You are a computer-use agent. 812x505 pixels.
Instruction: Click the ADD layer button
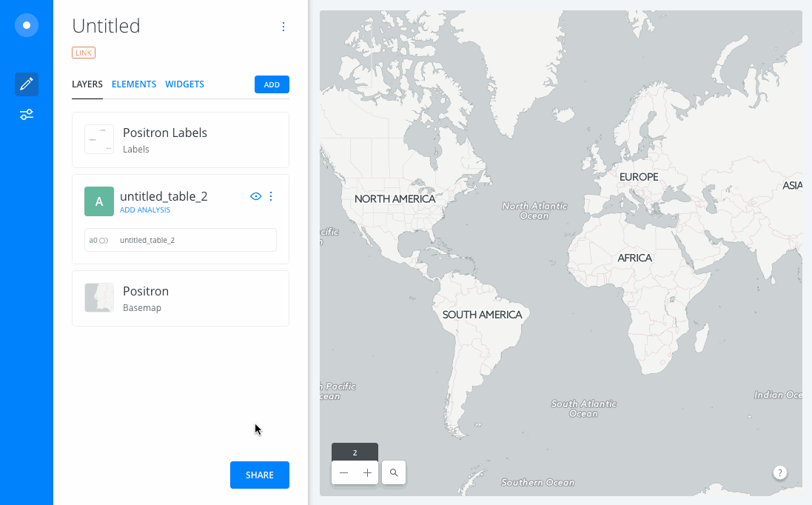coord(272,84)
